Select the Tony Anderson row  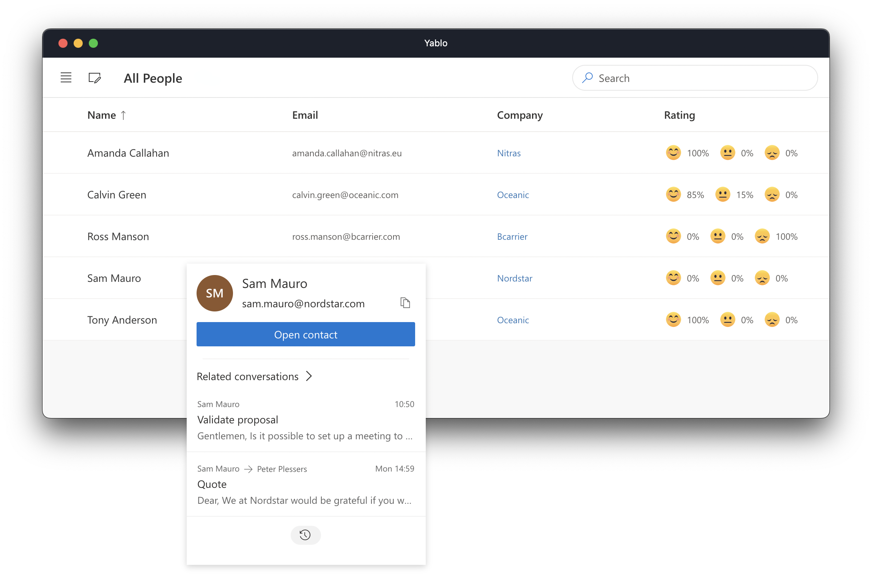(122, 320)
